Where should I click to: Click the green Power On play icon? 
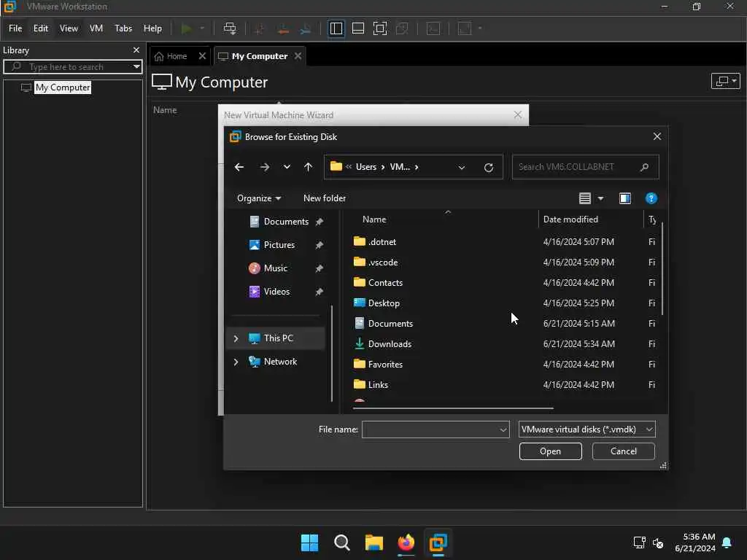[186, 28]
